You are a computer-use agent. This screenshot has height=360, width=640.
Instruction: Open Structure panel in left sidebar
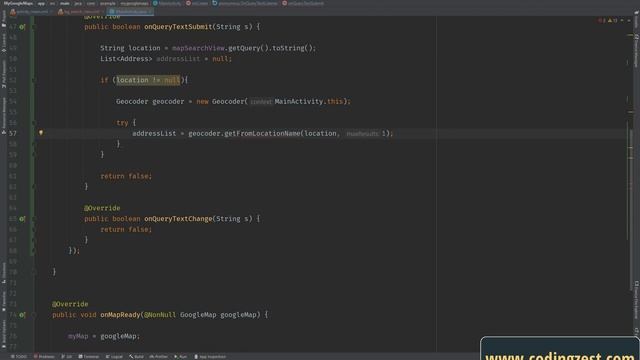(x=4, y=273)
